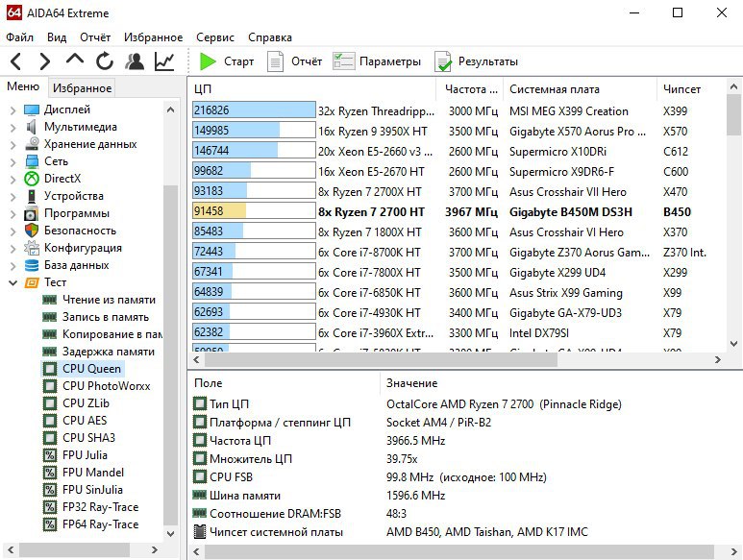The image size is (743, 560).
Task: Click the results list vertical scrollbar thumb
Action: pos(733,115)
